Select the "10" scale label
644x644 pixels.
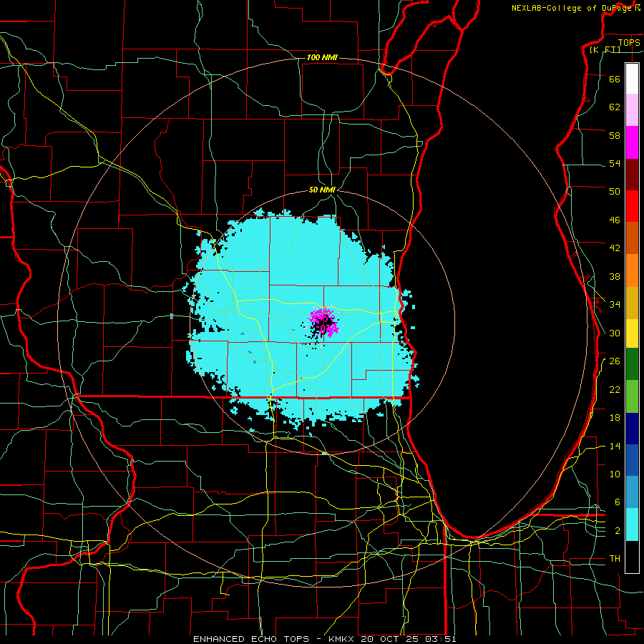[615, 474]
